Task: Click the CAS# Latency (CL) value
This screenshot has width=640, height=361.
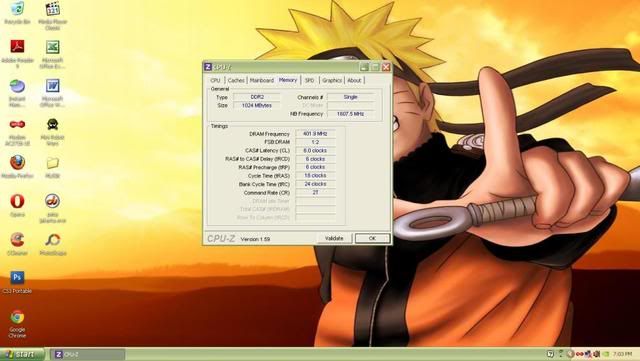Action: pyautogui.click(x=316, y=151)
